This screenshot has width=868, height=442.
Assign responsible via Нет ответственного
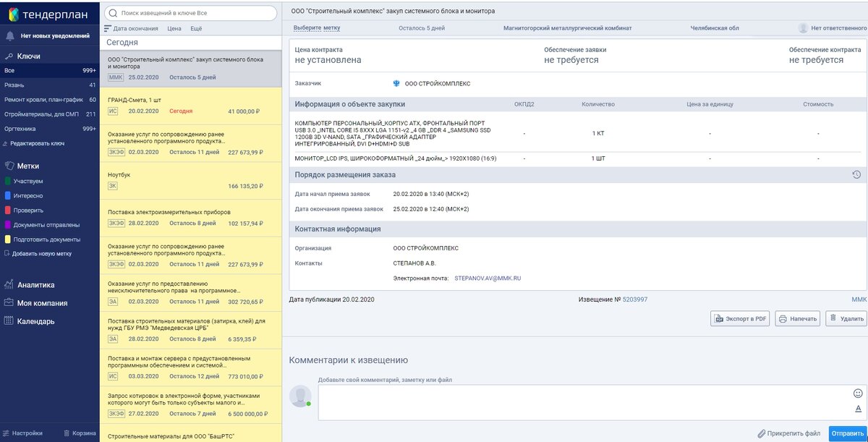tap(838, 28)
